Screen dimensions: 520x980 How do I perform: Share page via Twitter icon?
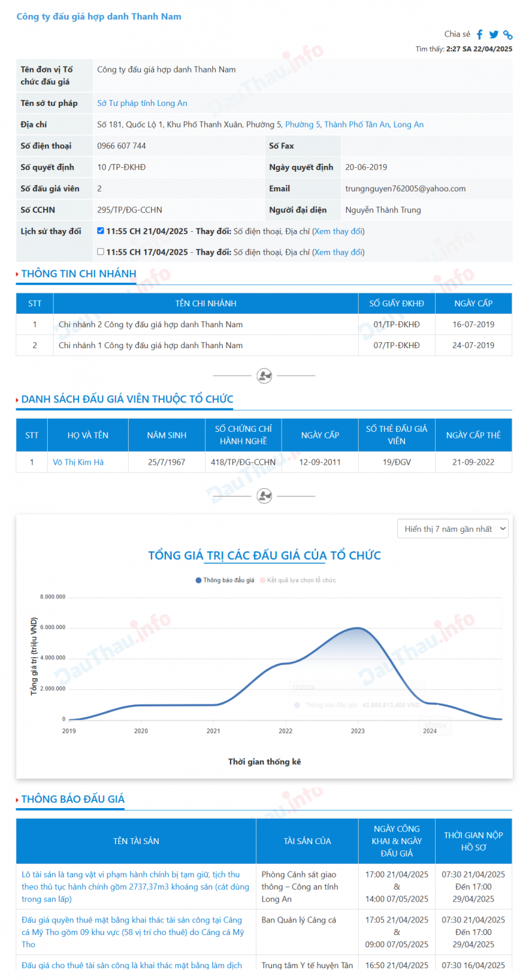click(x=494, y=35)
